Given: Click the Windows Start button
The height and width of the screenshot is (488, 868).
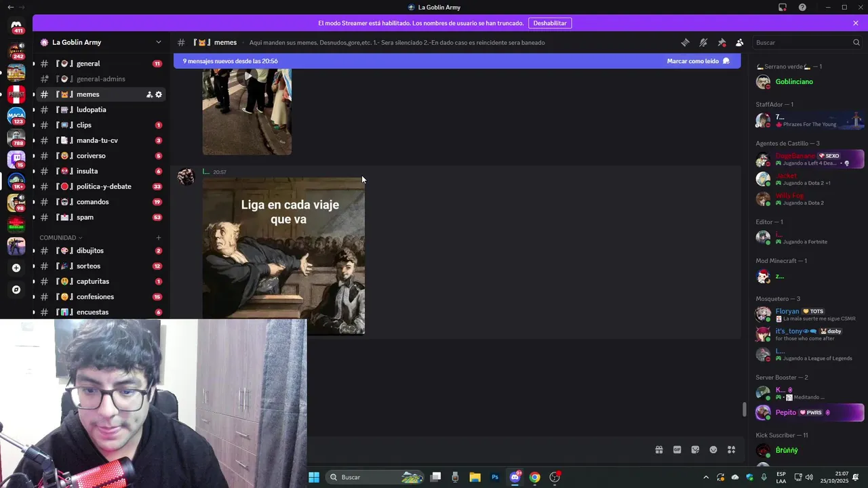Looking at the screenshot, I should click(314, 477).
